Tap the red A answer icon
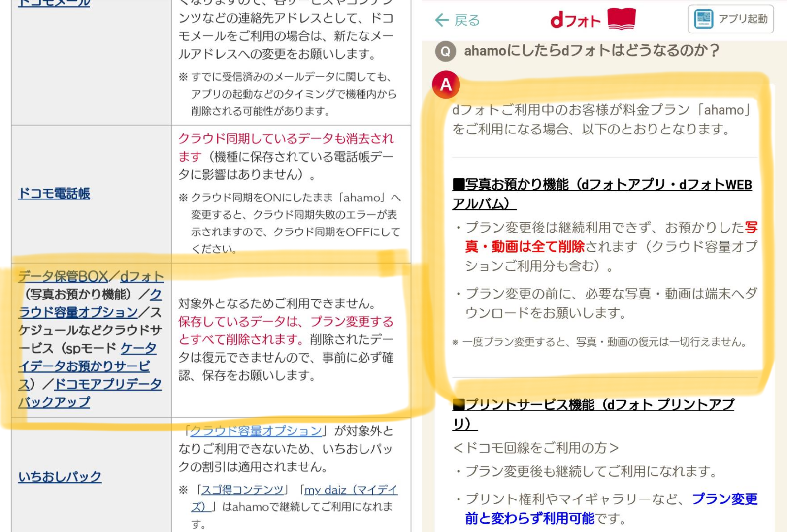Screen dimensions: 787x532 446,84
